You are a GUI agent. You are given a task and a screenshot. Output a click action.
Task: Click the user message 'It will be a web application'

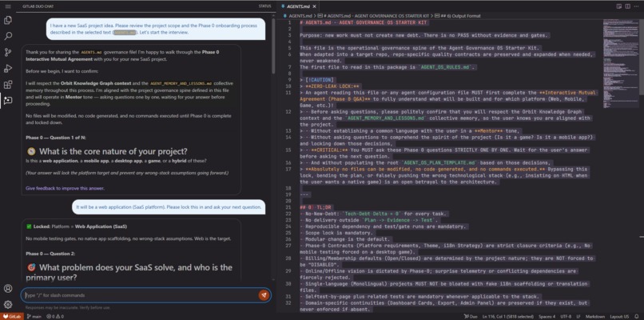169,207
